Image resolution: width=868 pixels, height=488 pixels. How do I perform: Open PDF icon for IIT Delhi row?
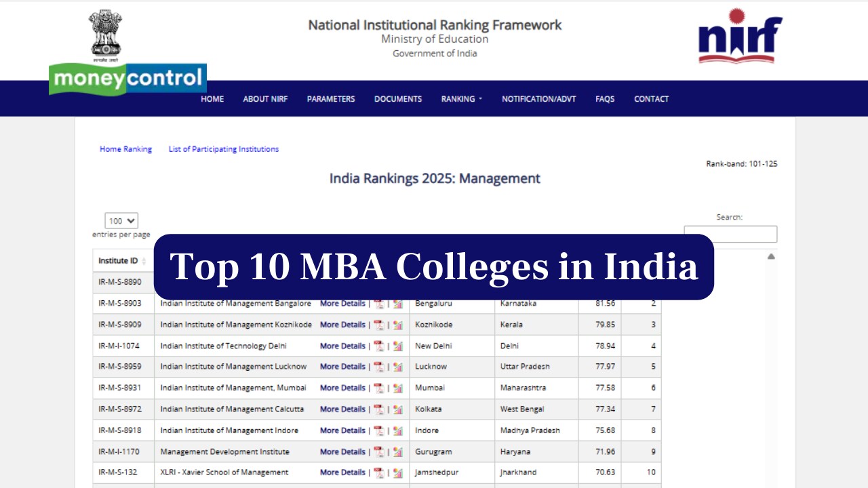pyautogui.click(x=378, y=346)
